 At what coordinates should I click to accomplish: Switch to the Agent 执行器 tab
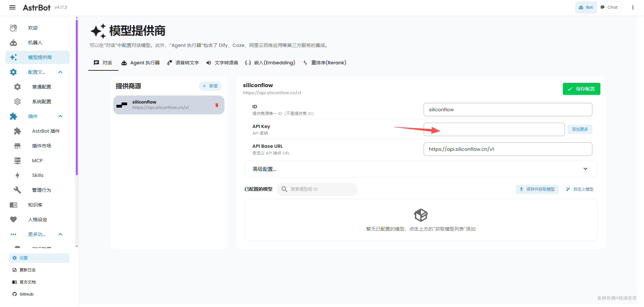click(140, 63)
